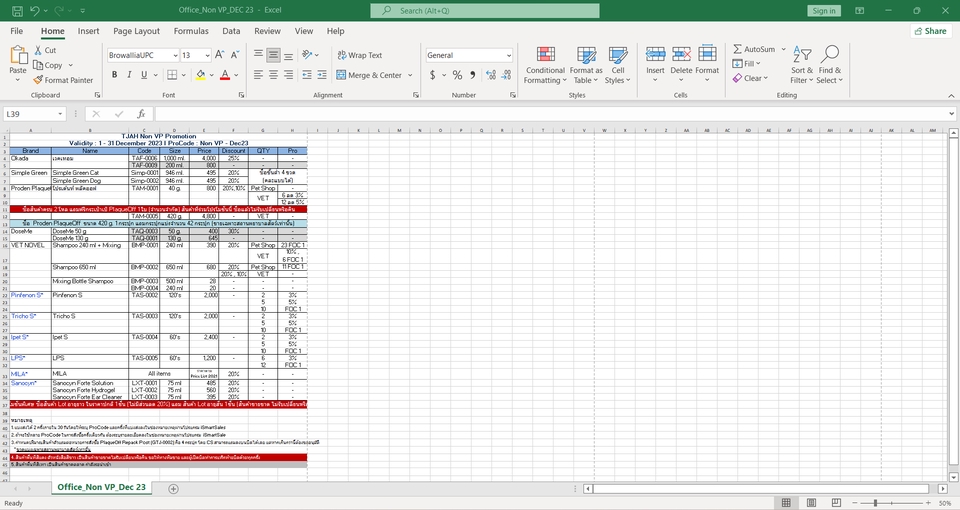This screenshot has height=510, width=960.
Task: Click the Wrap Text icon
Action: [x=342, y=55]
